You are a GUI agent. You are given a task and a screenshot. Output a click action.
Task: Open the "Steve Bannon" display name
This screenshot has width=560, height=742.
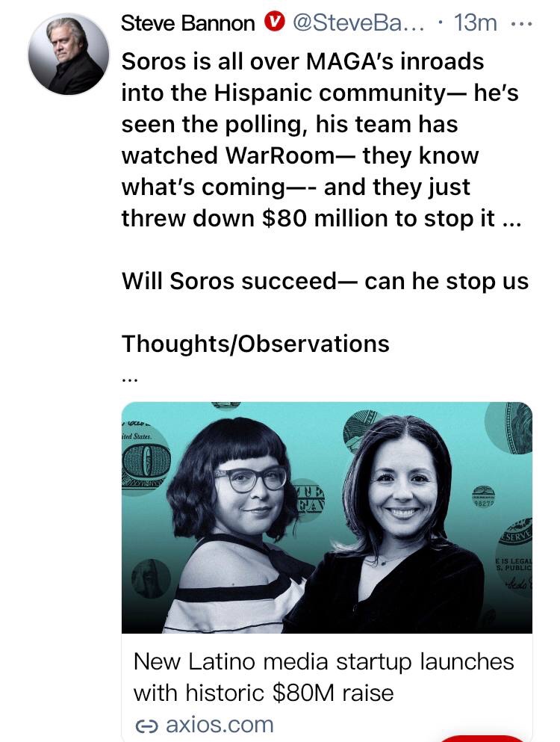click(188, 24)
